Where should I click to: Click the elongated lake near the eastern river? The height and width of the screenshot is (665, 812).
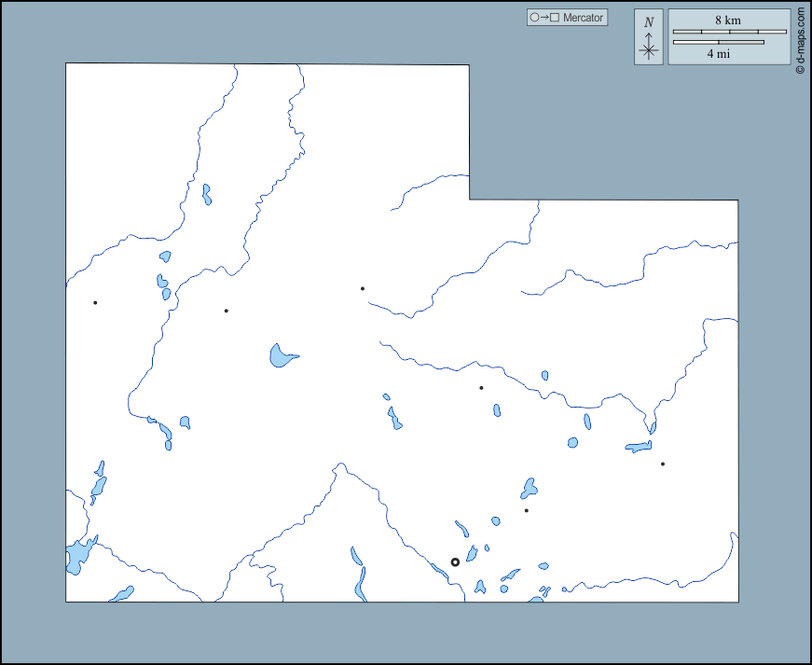coord(639,448)
